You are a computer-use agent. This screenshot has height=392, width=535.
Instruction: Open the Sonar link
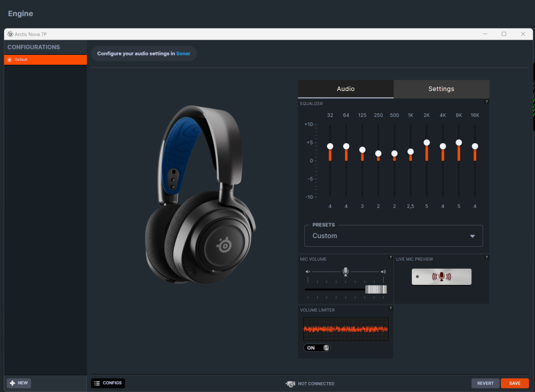183,54
